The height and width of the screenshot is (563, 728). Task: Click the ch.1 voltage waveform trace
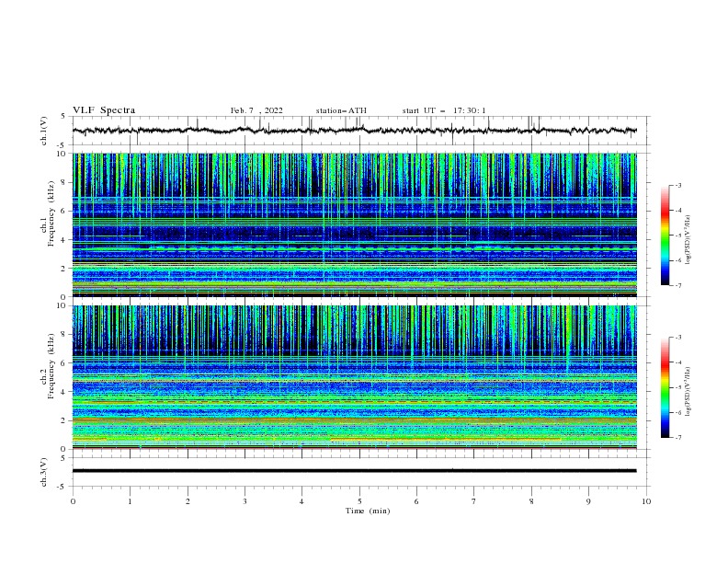(355, 131)
